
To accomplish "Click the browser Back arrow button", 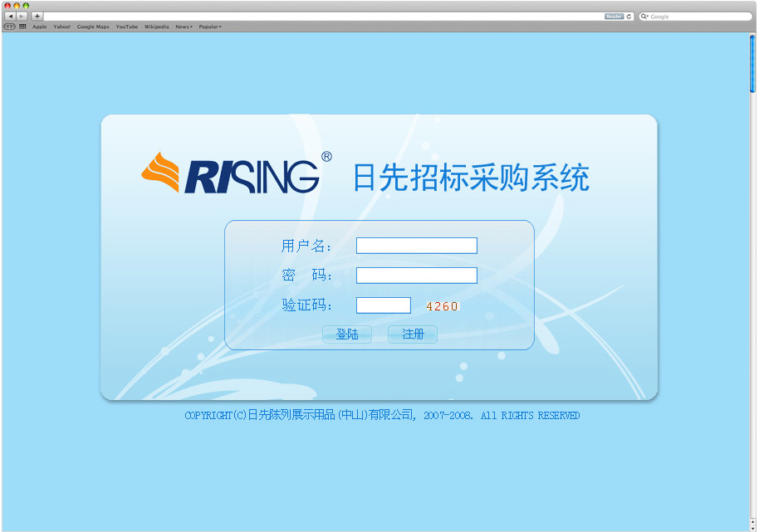I will coord(10,17).
